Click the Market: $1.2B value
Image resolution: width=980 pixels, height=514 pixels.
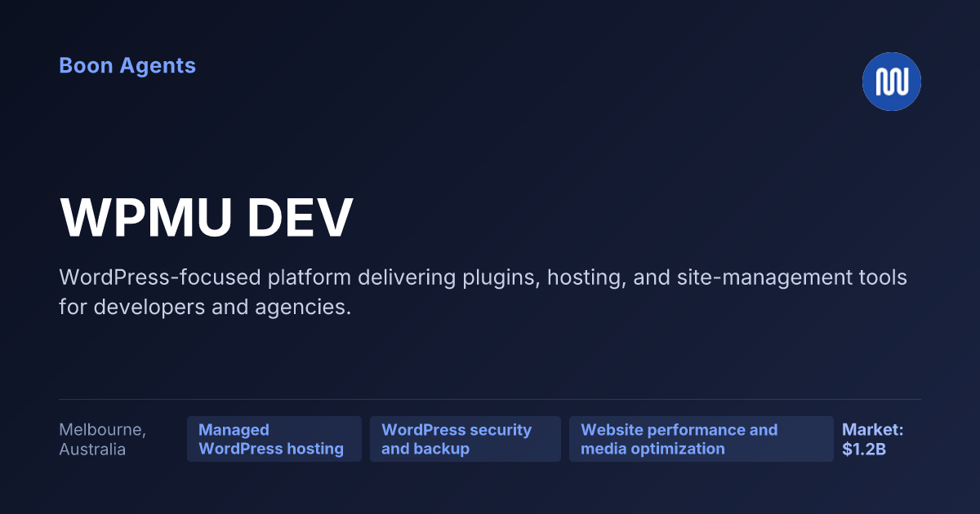[873, 439]
